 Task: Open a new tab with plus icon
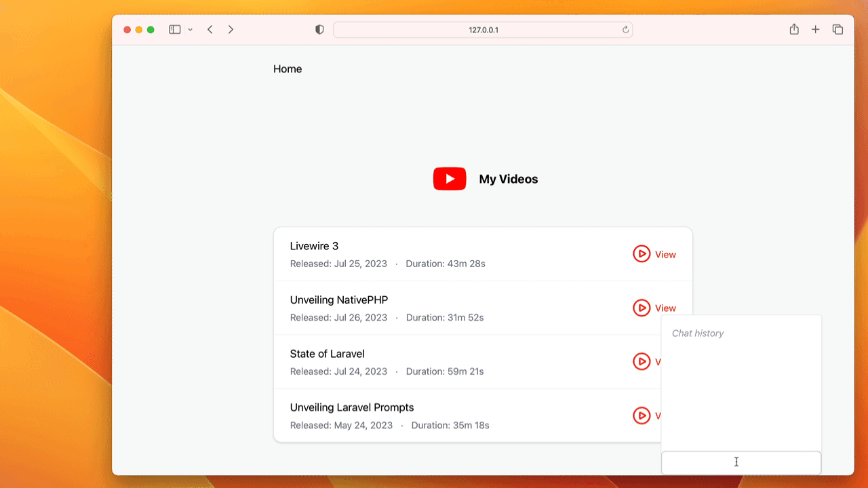[816, 30]
